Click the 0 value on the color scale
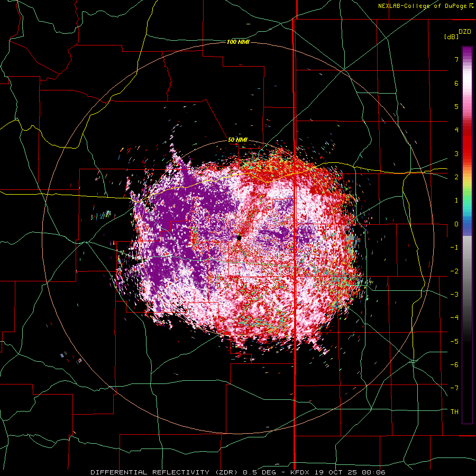476x476 pixels. [x=456, y=224]
